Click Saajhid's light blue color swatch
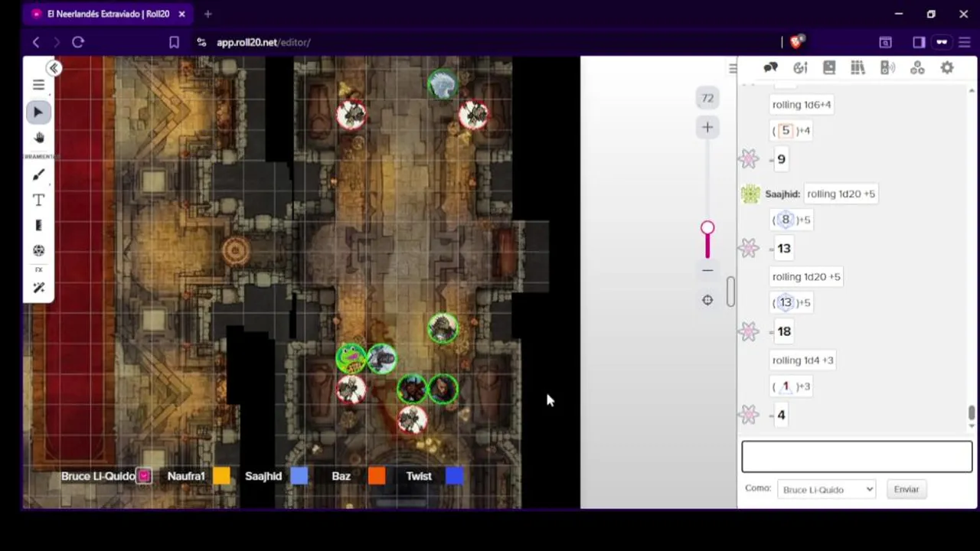Image resolution: width=980 pixels, height=551 pixels. click(x=299, y=476)
